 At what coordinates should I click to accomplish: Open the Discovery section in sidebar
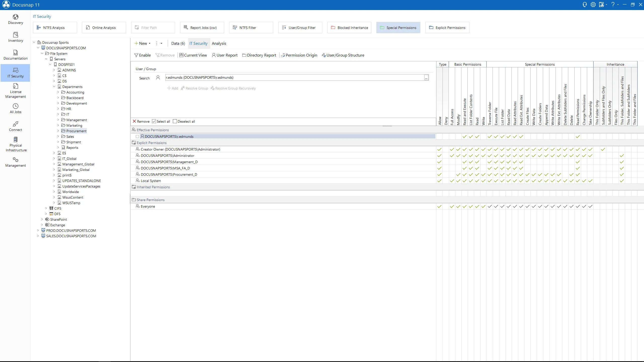click(x=15, y=19)
